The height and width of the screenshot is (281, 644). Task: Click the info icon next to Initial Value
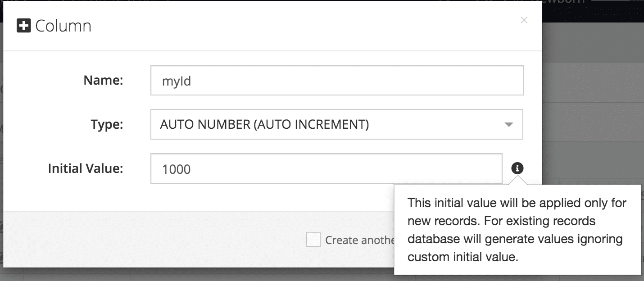click(517, 168)
